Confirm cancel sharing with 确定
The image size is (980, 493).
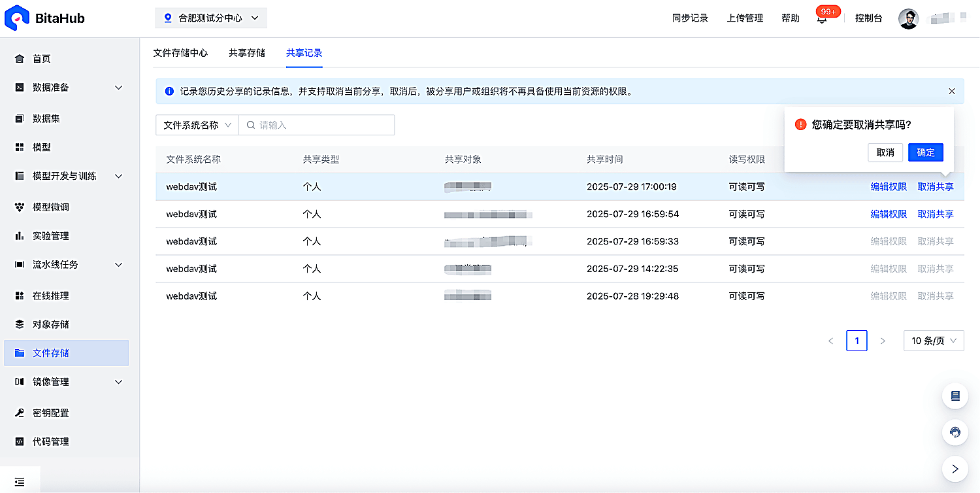point(926,152)
